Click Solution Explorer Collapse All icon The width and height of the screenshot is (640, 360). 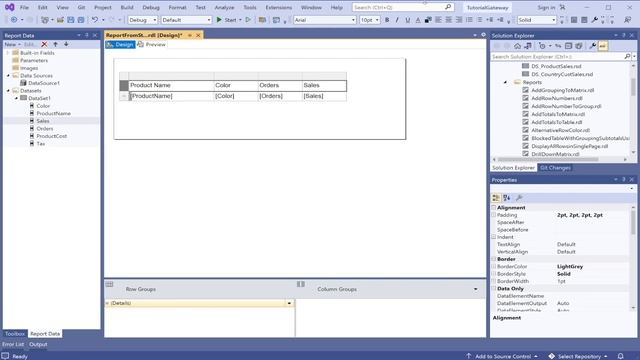[x=568, y=46]
